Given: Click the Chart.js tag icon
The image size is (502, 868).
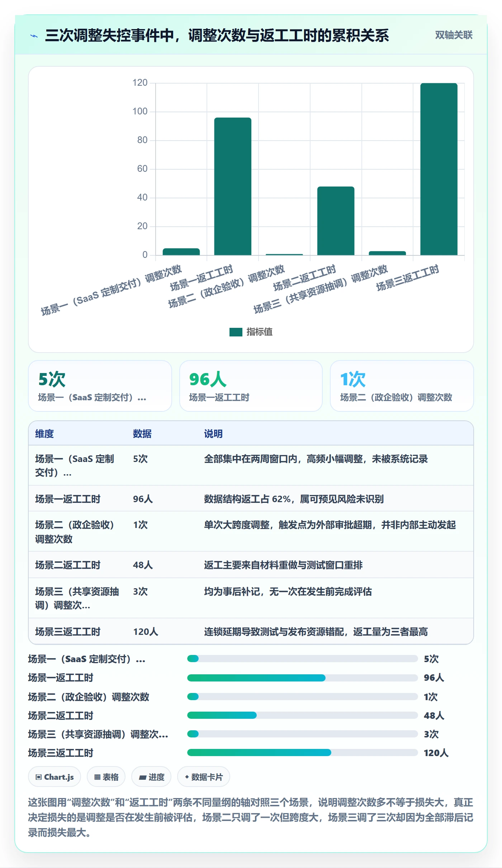Looking at the screenshot, I should (x=39, y=777).
